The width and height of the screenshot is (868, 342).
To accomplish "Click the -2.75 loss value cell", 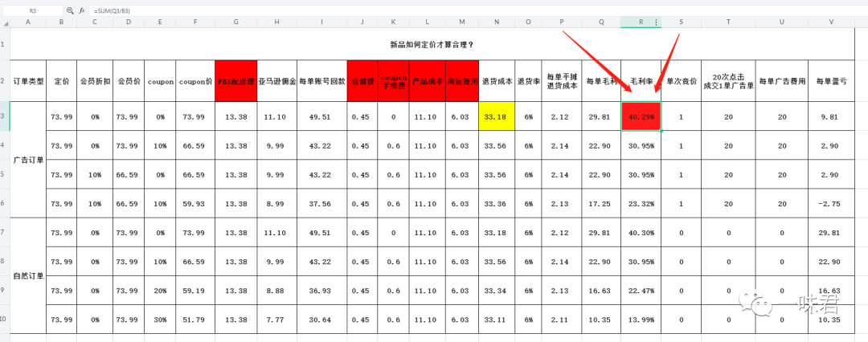I will pyautogui.click(x=831, y=203).
